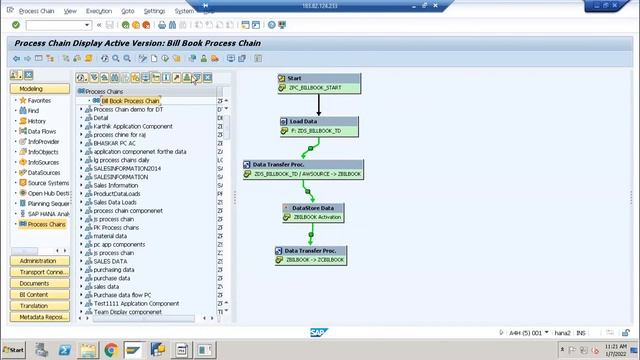Close the Modeling navigation pane X icon
Image resolution: width=640 pixels, height=360 pixels.
(28, 75)
